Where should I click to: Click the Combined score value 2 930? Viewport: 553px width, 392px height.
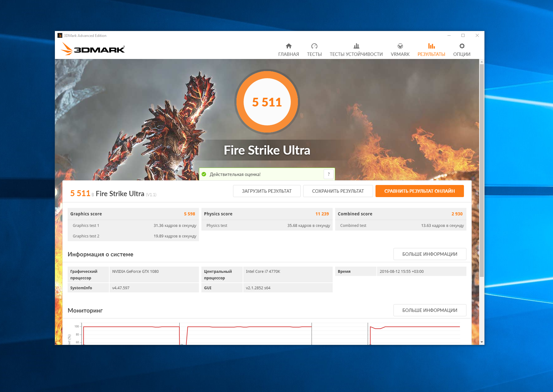click(x=457, y=214)
